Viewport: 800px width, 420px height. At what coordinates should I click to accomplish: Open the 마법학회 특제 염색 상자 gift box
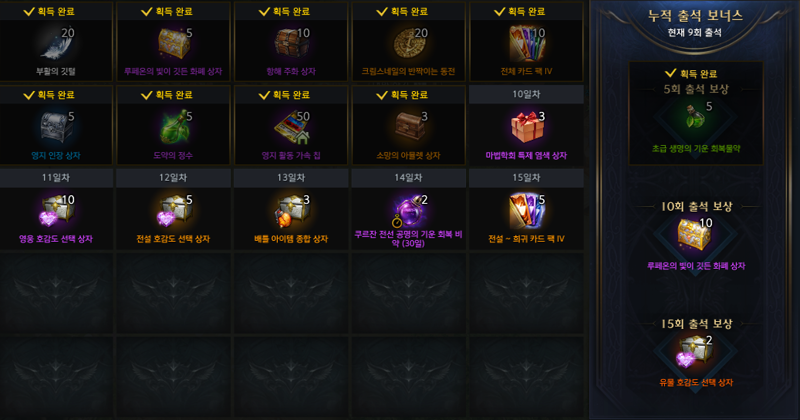(527, 127)
